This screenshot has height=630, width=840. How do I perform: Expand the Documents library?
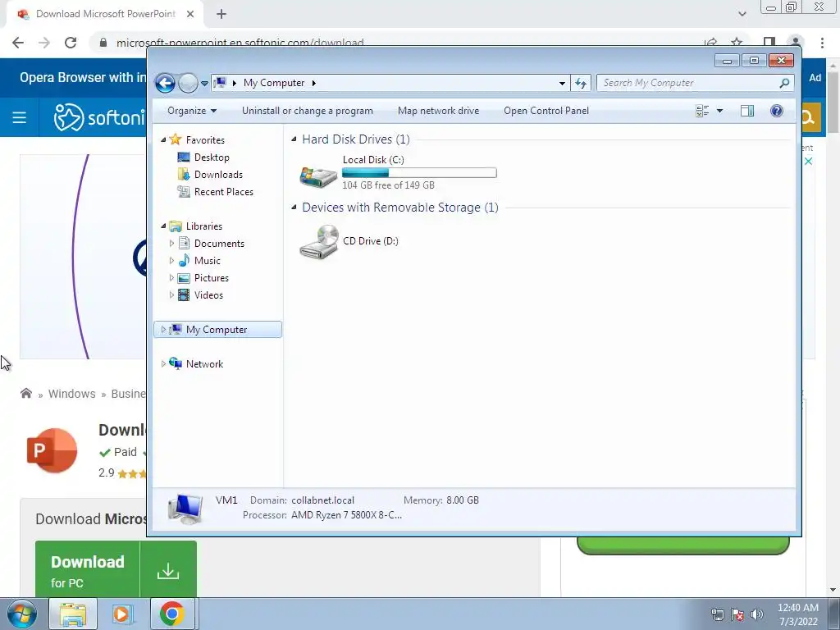click(x=171, y=243)
